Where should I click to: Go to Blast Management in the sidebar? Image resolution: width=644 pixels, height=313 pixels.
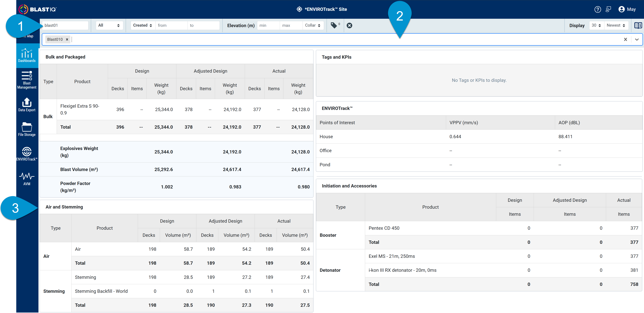click(27, 80)
